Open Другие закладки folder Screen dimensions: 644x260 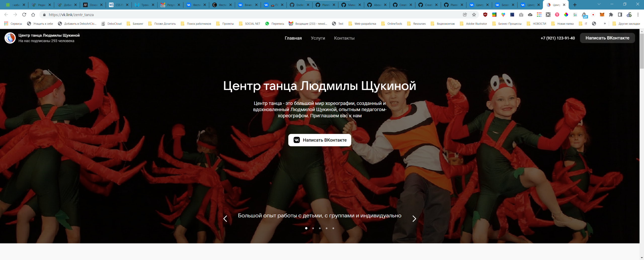pos(626,24)
